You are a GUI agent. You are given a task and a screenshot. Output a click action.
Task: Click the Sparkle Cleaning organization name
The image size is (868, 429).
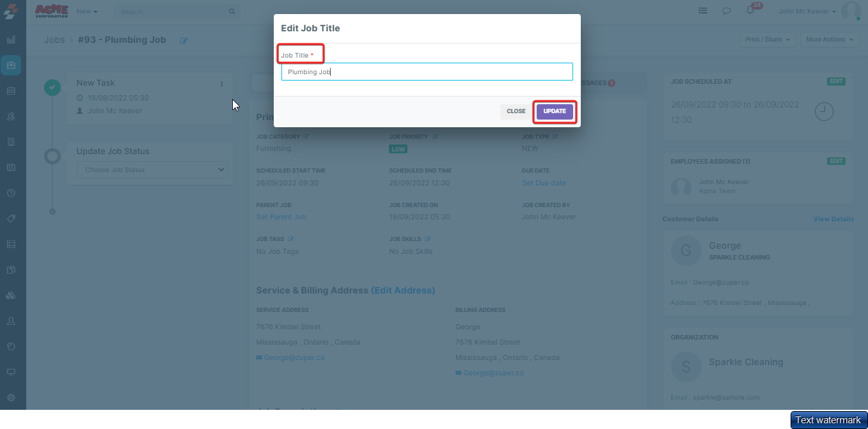coord(746,362)
